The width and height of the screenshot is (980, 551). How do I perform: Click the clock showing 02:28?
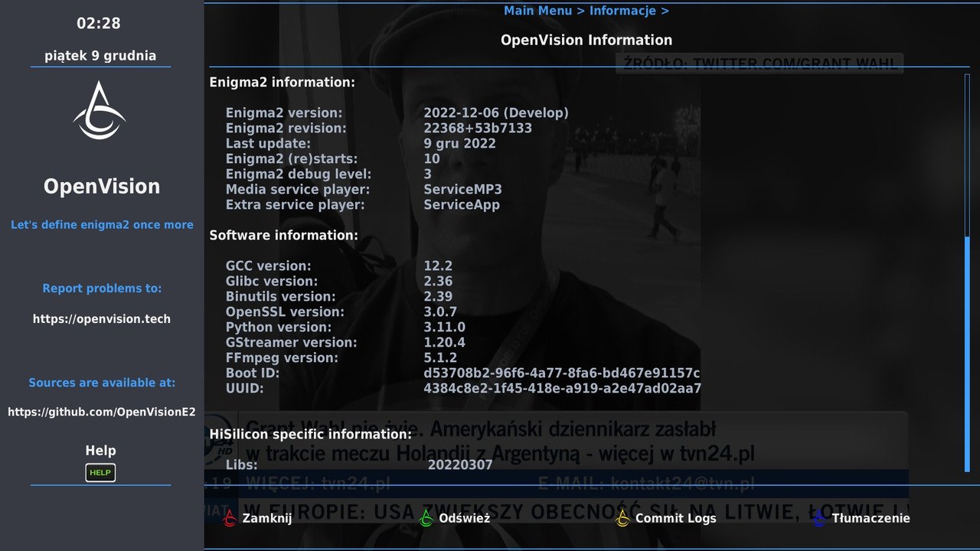point(100,23)
